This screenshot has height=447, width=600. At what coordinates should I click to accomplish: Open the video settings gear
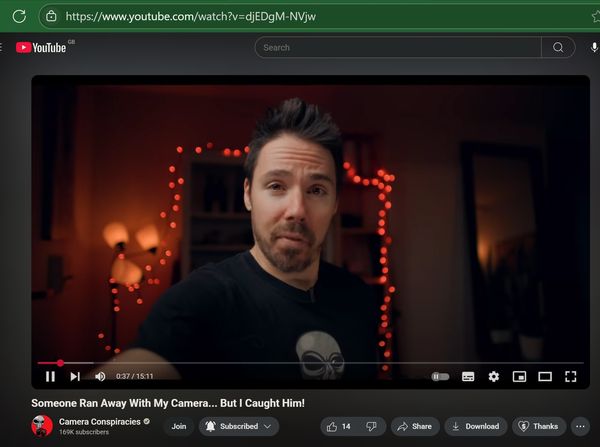pyautogui.click(x=494, y=376)
